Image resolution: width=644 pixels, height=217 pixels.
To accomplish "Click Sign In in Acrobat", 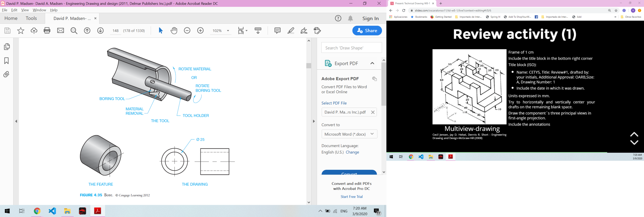I will coord(370,18).
